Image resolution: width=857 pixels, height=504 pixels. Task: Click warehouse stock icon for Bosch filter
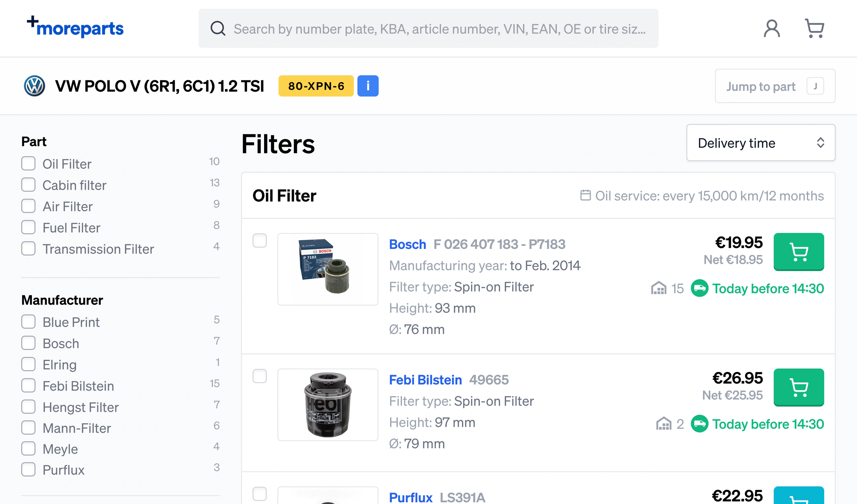[659, 288]
